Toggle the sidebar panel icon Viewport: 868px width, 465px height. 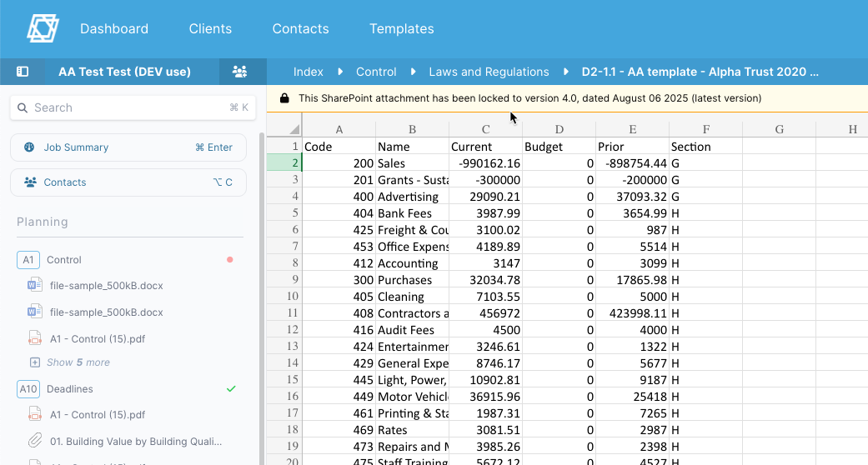23,72
